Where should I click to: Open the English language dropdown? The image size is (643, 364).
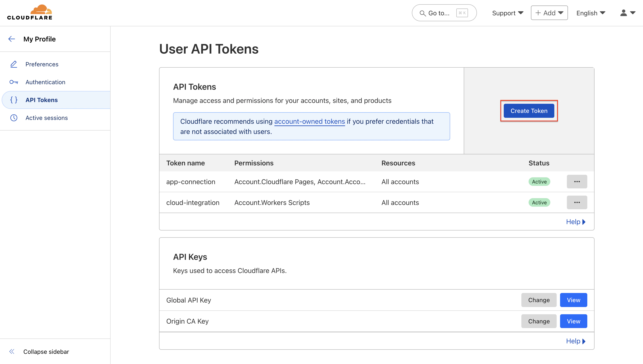coord(591,13)
